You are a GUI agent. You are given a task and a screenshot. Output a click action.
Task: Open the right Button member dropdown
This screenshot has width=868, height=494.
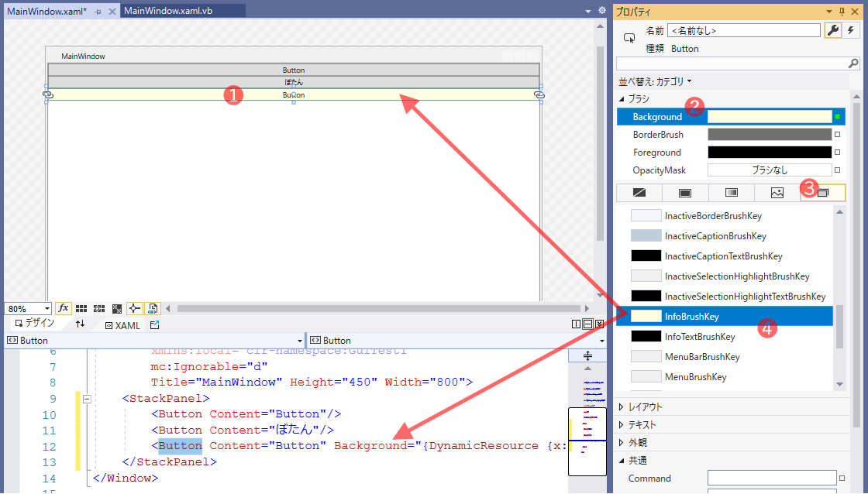(601, 341)
